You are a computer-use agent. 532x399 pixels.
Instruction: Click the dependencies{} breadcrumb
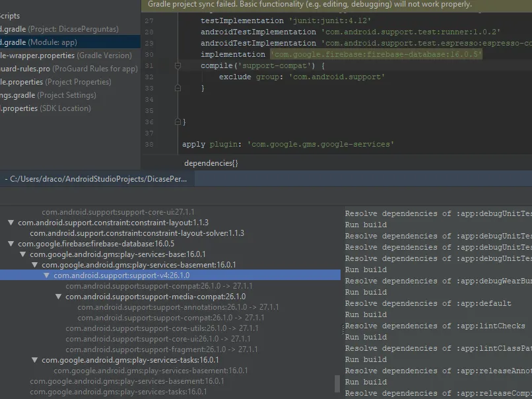(x=211, y=163)
